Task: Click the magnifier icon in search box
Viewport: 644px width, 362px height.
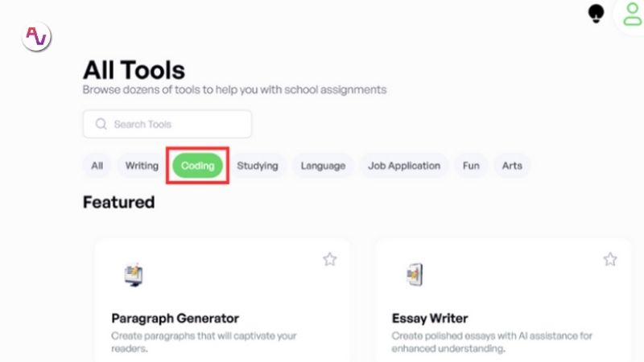Action: click(101, 124)
